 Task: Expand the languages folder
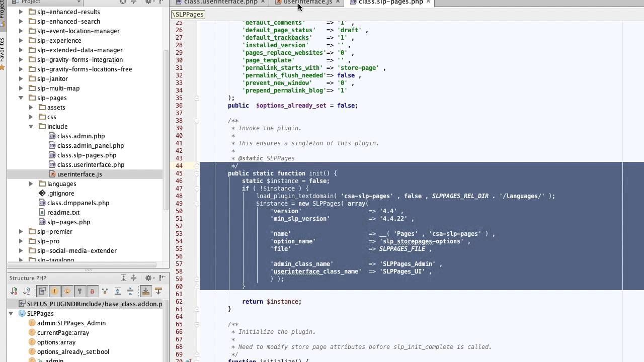click(31, 184)
